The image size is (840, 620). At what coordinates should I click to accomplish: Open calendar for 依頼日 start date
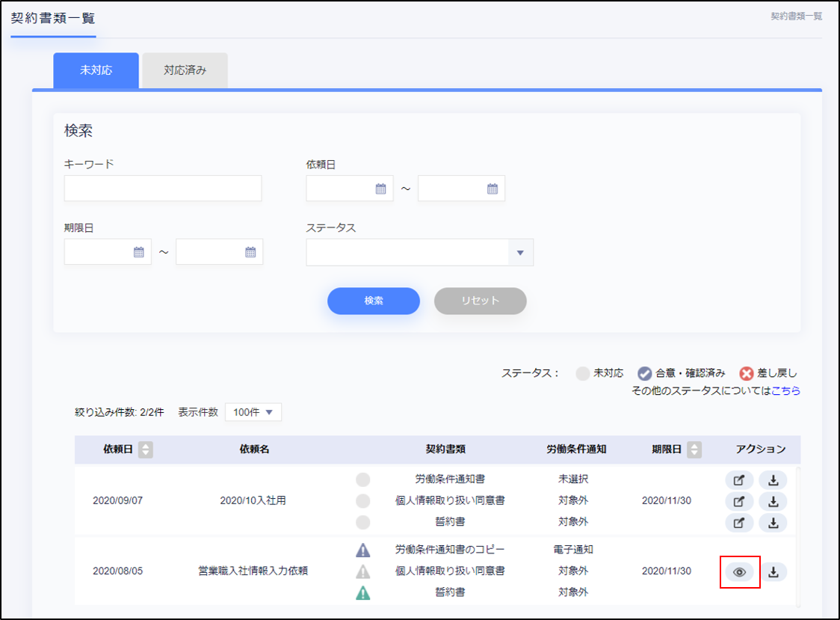pyautogui.click(x=380, y=189)
